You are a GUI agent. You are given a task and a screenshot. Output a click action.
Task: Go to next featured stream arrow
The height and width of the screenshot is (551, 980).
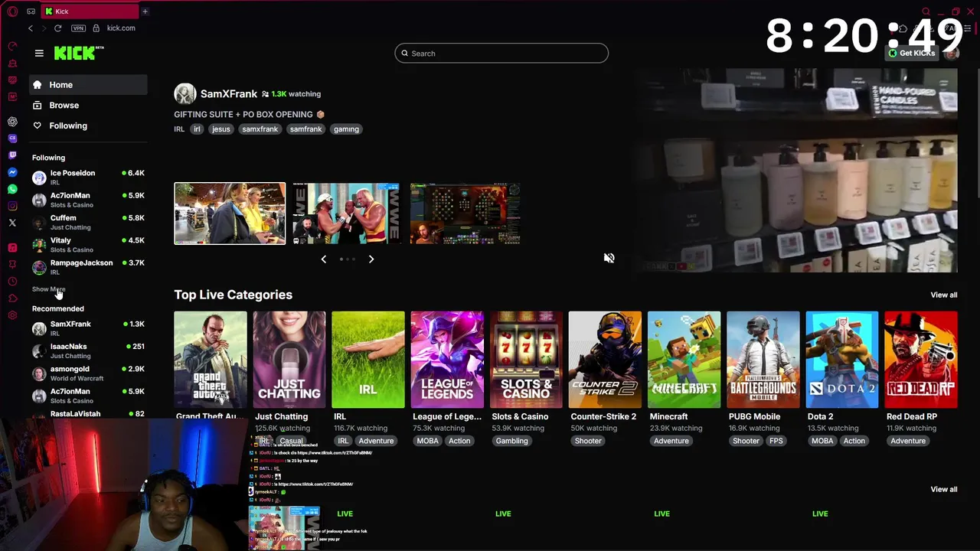coord(371,259)
